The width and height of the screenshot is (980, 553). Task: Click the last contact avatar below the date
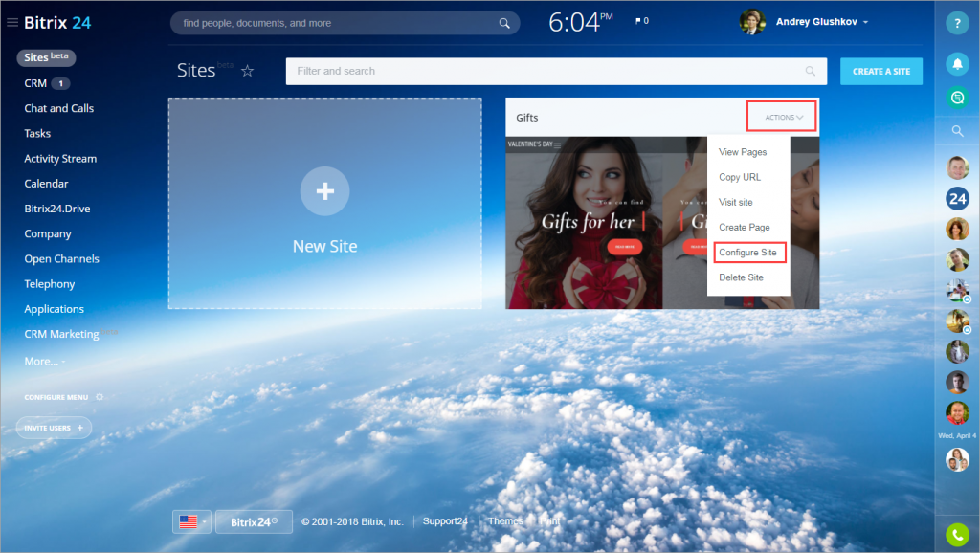[x=957, y=460]
